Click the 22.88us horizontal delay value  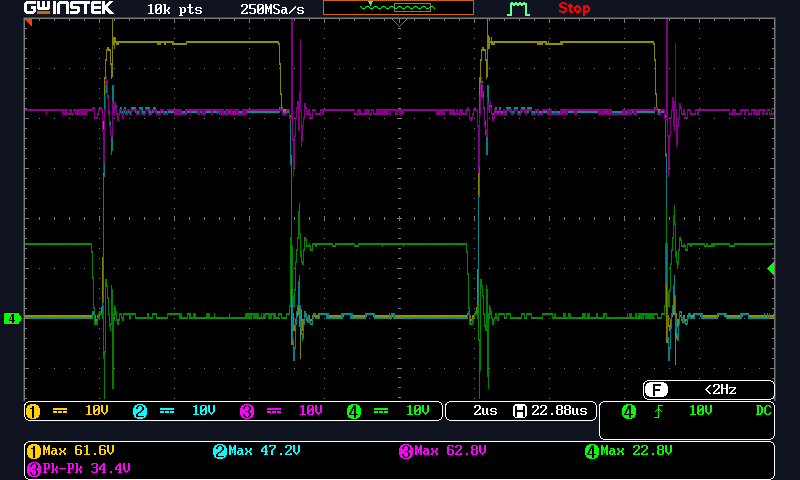pos(559,411)
